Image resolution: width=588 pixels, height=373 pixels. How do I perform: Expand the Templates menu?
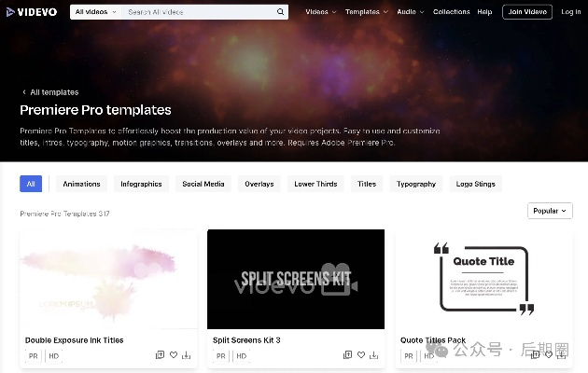coord(367,12)
